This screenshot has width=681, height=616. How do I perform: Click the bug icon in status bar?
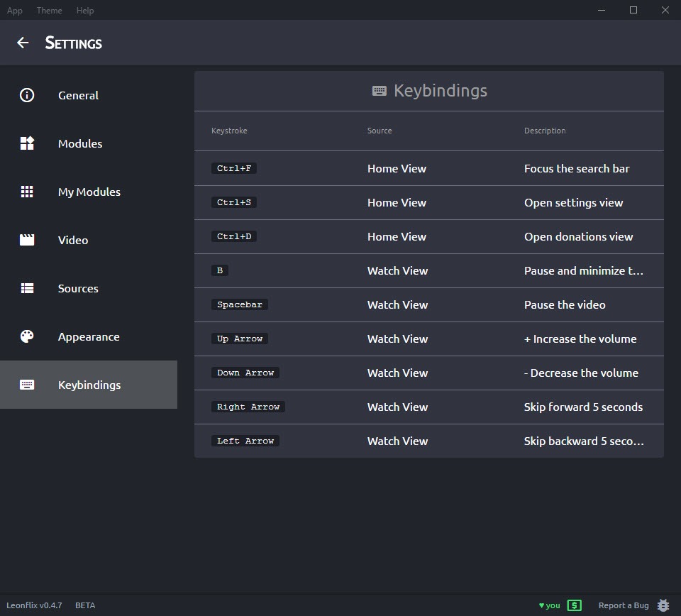pyautogui.click(x=663, y=605)
